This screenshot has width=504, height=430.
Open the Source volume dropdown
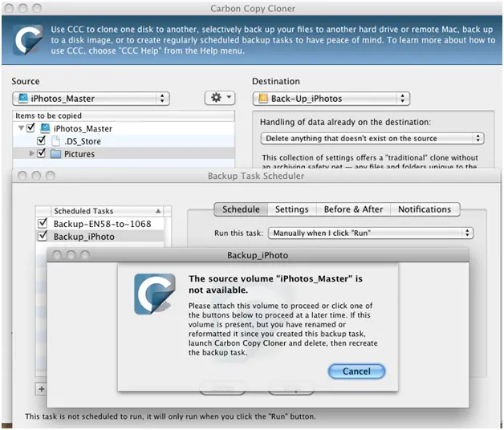[x=91, y=99]
